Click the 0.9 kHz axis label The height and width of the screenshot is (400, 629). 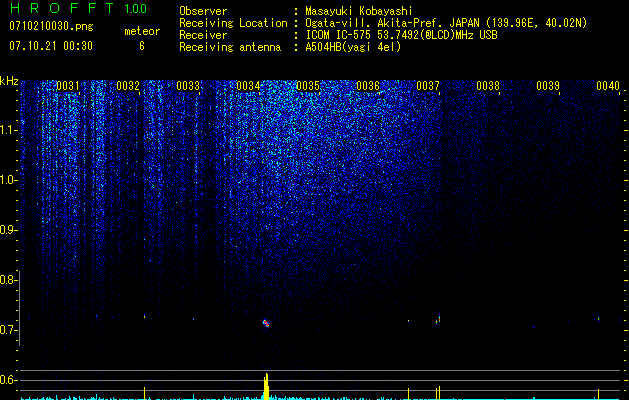[x=9, y=230]
